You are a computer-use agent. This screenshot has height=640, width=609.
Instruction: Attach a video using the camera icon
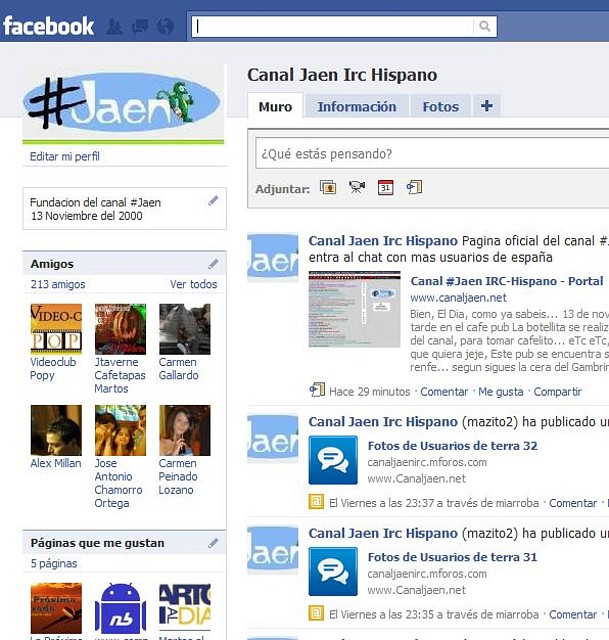pyautogui.click(x=357, y=187)
